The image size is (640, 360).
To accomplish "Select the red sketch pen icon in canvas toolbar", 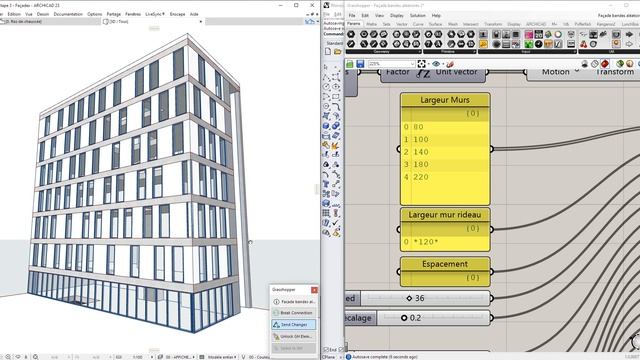I will click(x=450, y=64).
